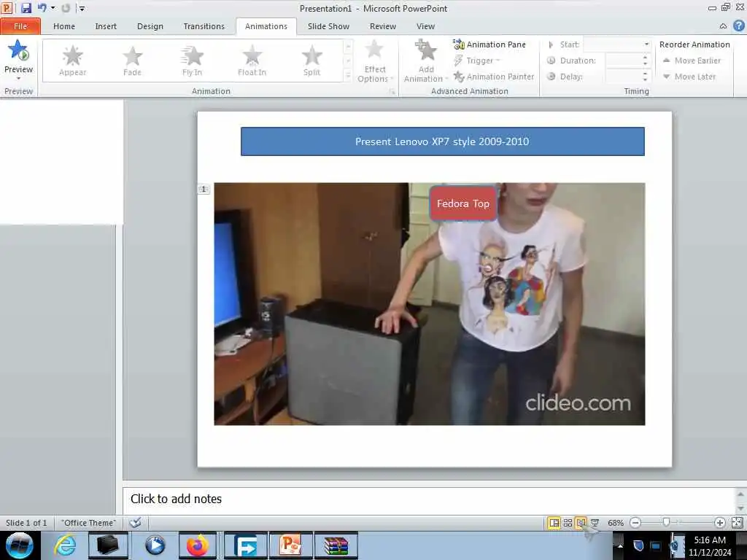Open PowerPoint Help question mark

pyautogui.click(x=738, y=26)
